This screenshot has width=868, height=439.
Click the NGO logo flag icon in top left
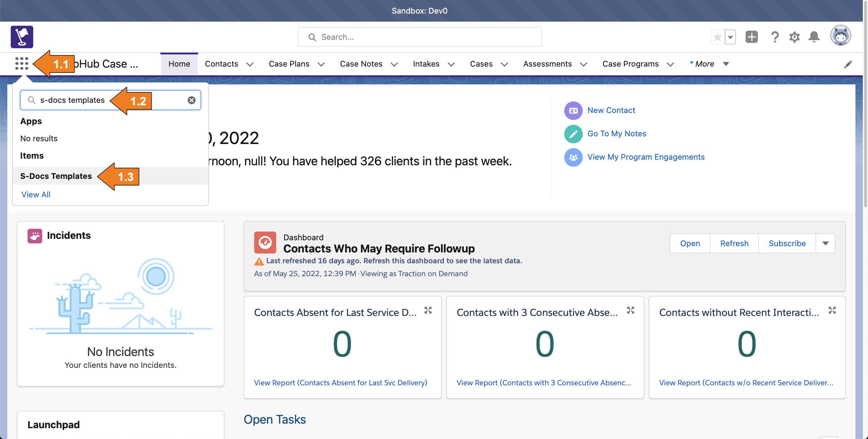click(21, 37)
